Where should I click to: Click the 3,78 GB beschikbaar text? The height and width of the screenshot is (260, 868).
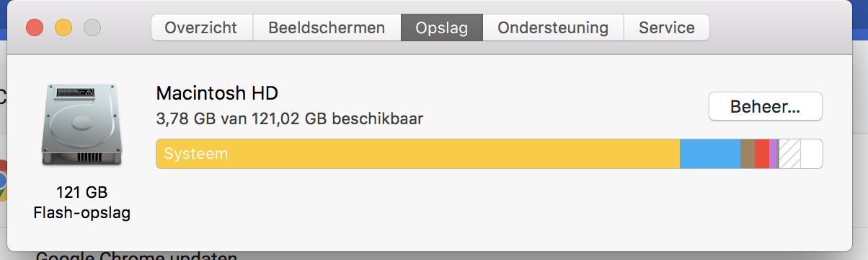tap(290, 118)
